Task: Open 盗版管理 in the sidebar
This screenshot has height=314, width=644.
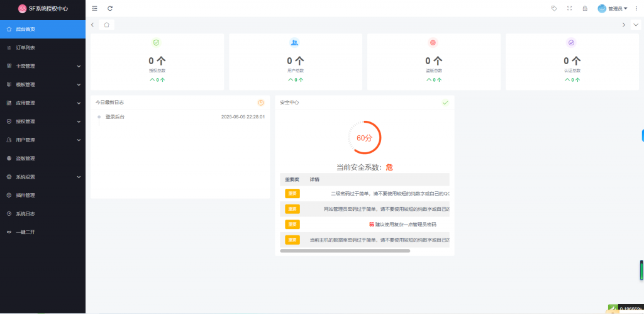Action: tap(43, 159)
